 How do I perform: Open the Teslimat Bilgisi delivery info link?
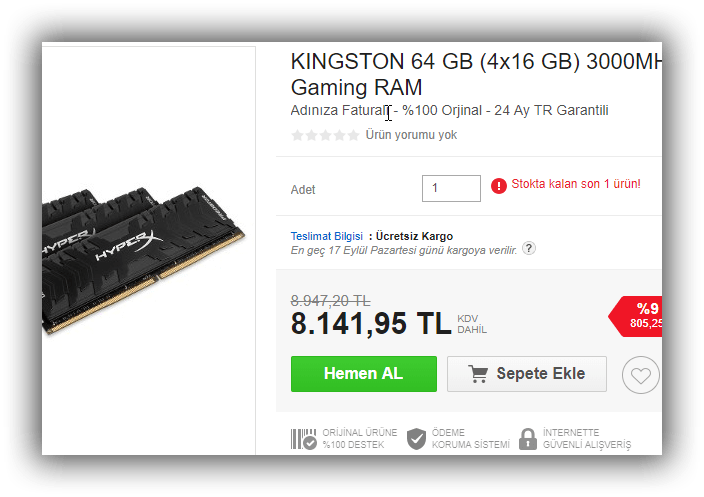tap(326, 236)
